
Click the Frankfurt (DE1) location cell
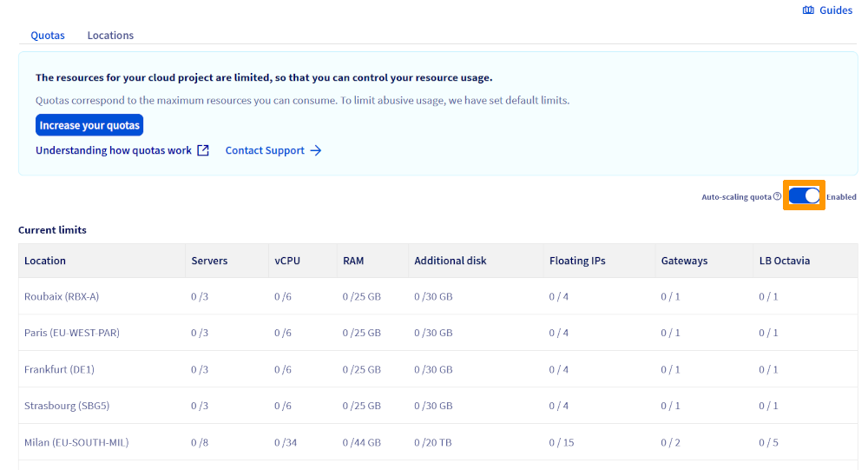tap(59, 369)
